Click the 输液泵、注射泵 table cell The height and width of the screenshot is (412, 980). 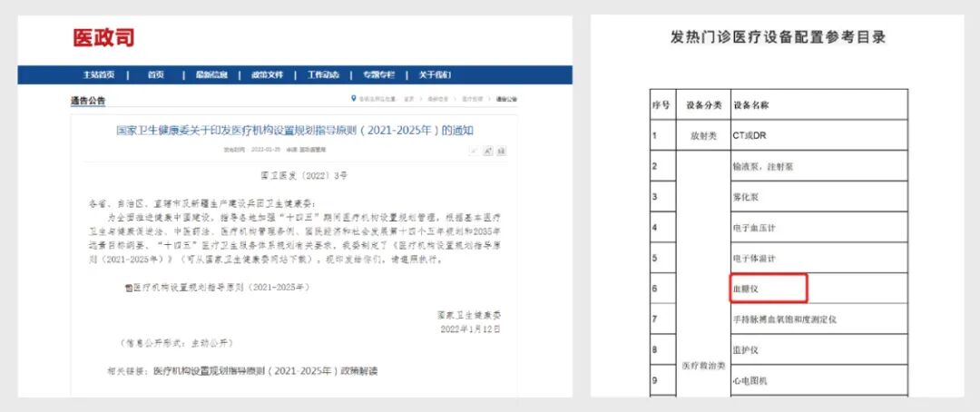[818, 166]
